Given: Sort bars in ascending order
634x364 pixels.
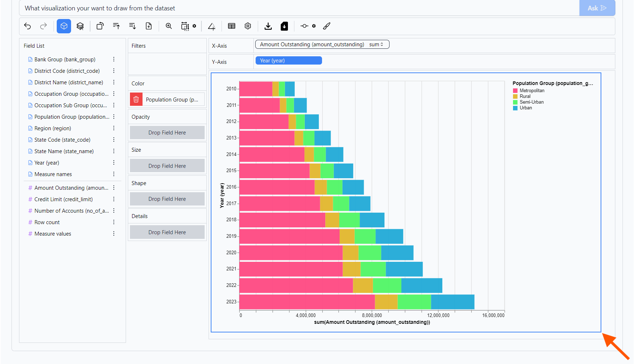Looking at the screenshot, I should [116, 26].
